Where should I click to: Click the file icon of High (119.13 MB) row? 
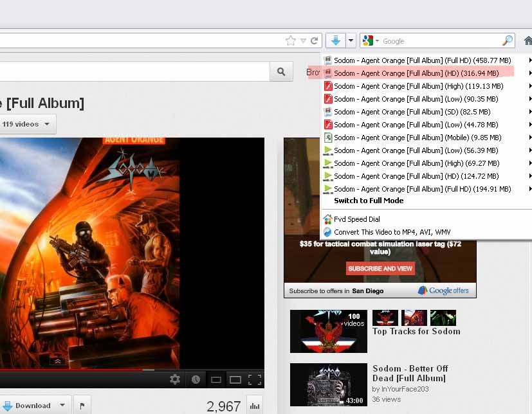coord(327,86)
